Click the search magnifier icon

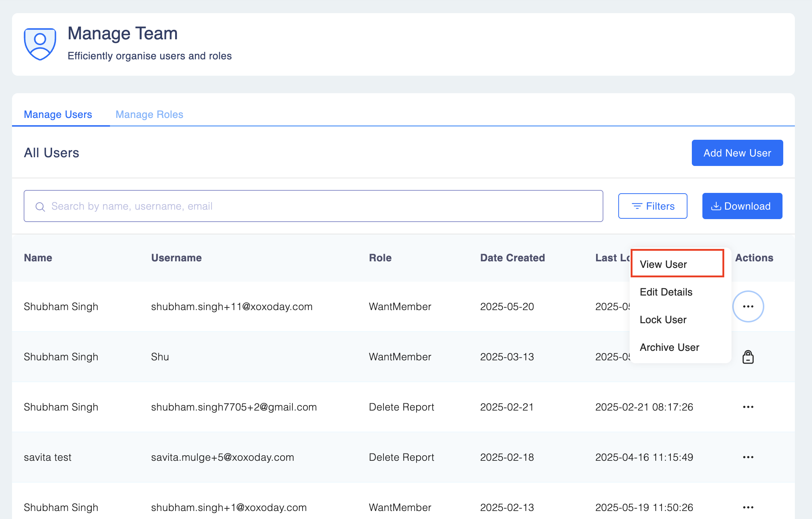[40, 207]
